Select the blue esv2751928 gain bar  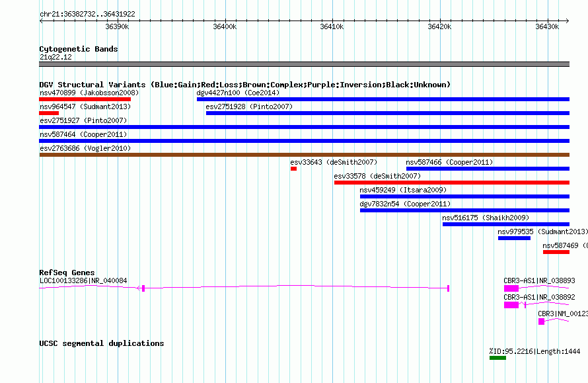tap(388, 113)
